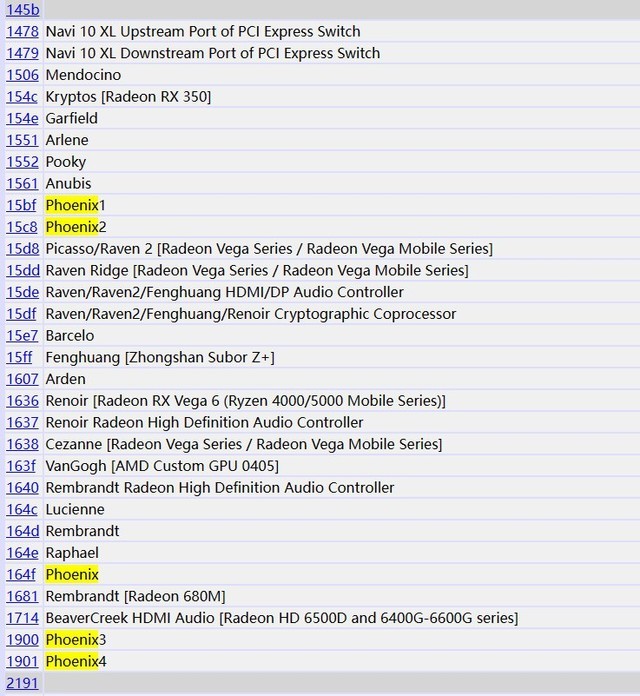
Task: Click 'VanGogh [AMD Custom GPU 0405]' text
Action: click(162, 467)
